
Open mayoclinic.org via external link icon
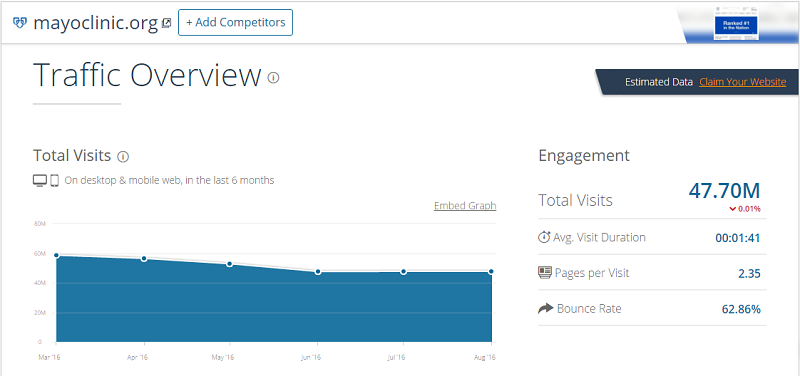[166, 23]
